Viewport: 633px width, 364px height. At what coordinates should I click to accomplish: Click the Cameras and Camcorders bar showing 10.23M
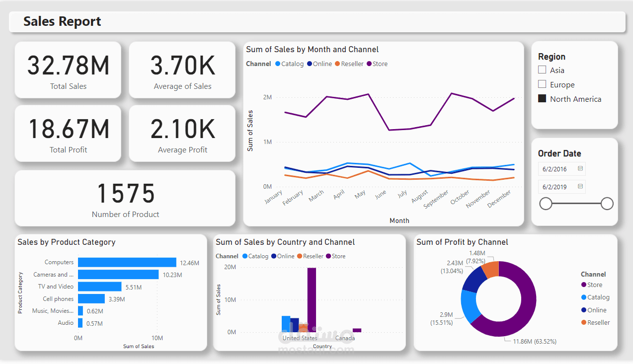click(119, 274)
